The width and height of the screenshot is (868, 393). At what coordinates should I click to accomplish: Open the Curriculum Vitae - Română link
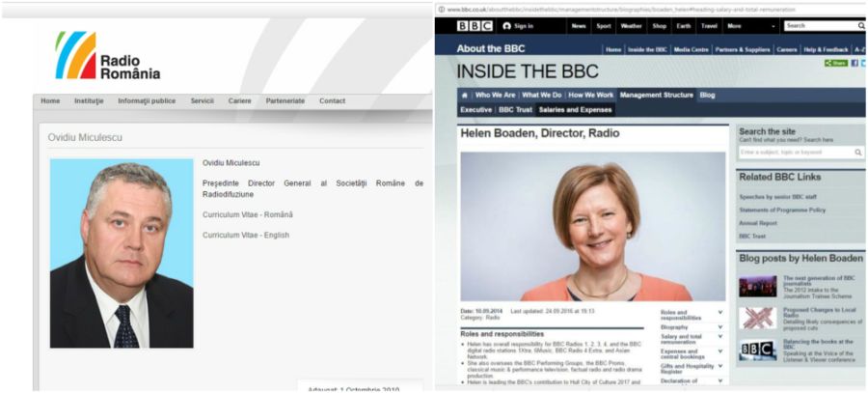248,214
